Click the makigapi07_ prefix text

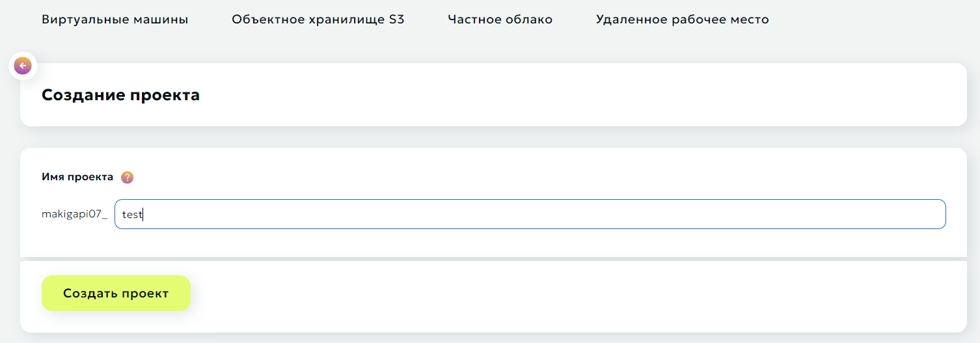(x=74, y=214)
